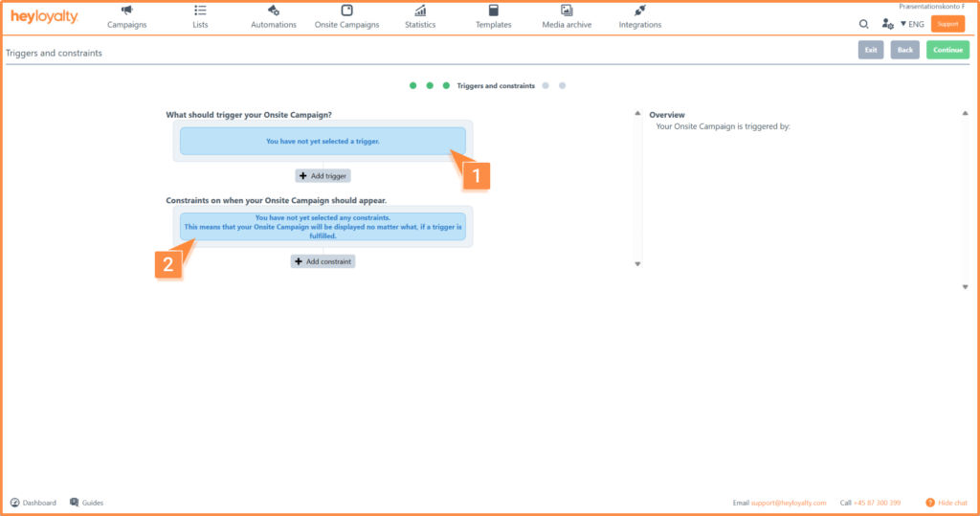
Task: Go to Automations gear icon
Action: click(x=274, y=11)
